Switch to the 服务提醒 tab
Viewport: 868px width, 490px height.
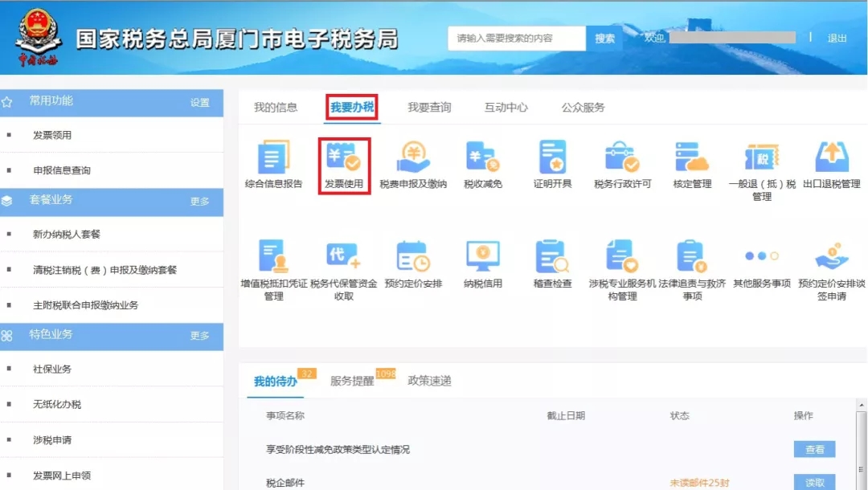tap(352, 382)
